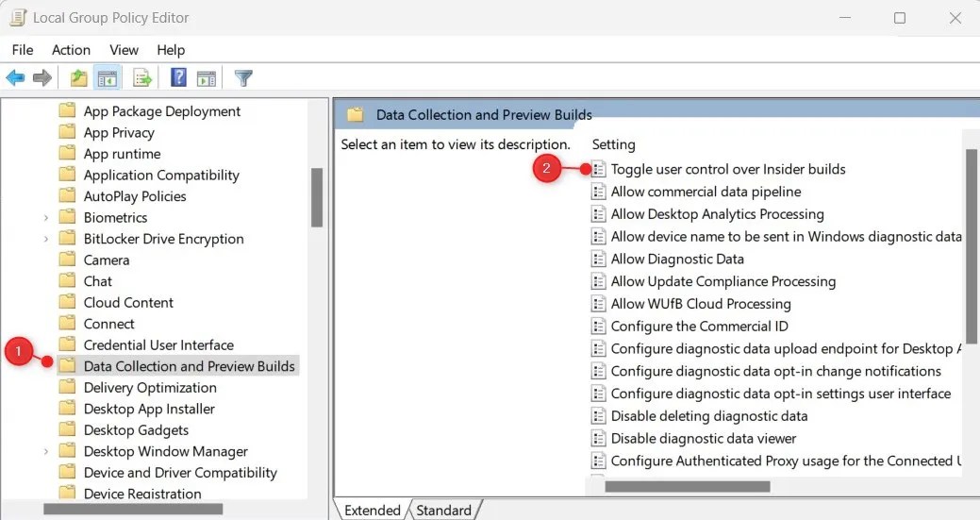Click folder icon of Desktop Gadgets
The image size is (980, 520).
click(x=67, y=430)
